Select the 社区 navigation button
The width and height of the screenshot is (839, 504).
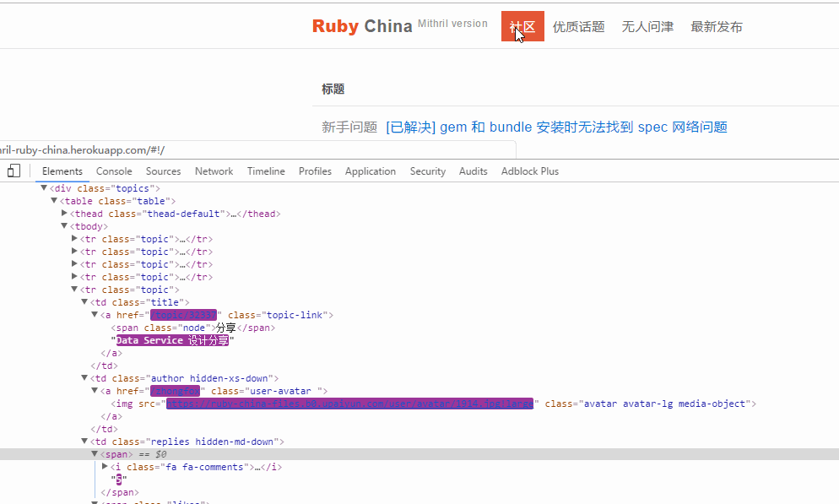(522, 26)
